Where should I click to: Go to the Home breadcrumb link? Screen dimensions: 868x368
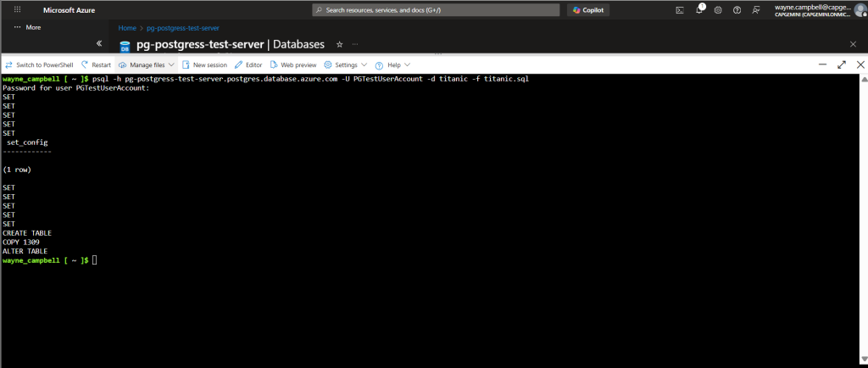127,28
